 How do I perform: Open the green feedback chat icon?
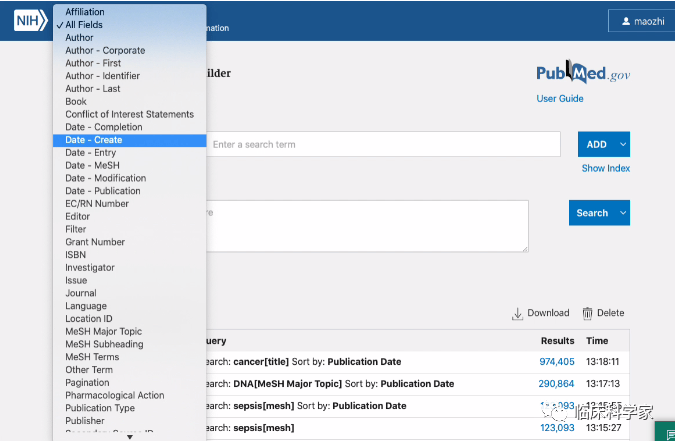666,432
